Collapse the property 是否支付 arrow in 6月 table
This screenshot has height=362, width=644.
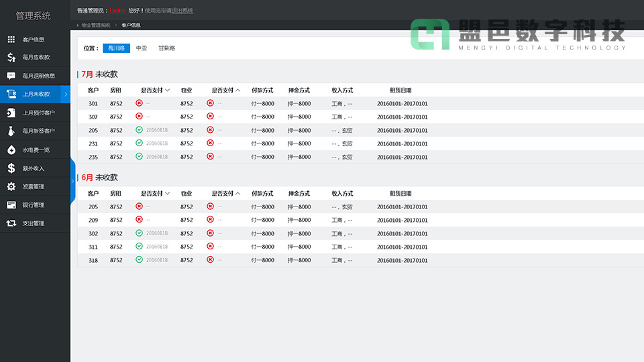tap(237, 193)
